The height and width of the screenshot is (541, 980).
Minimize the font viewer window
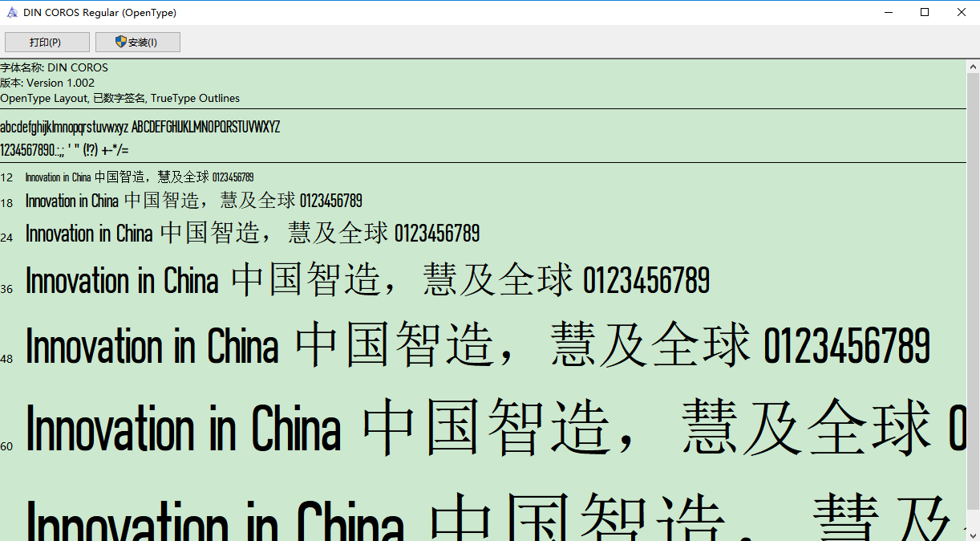pyautogui.click(x=888, y=12)
